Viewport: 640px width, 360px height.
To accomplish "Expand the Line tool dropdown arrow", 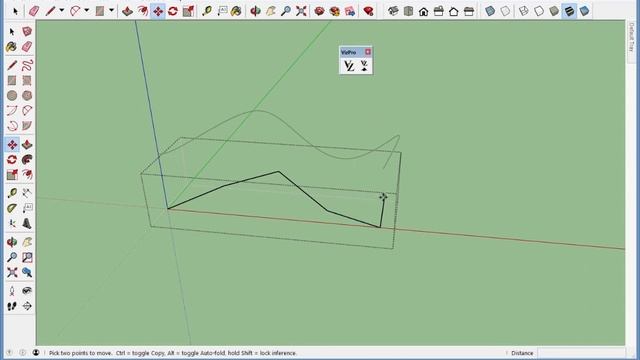I will [62, 11].
